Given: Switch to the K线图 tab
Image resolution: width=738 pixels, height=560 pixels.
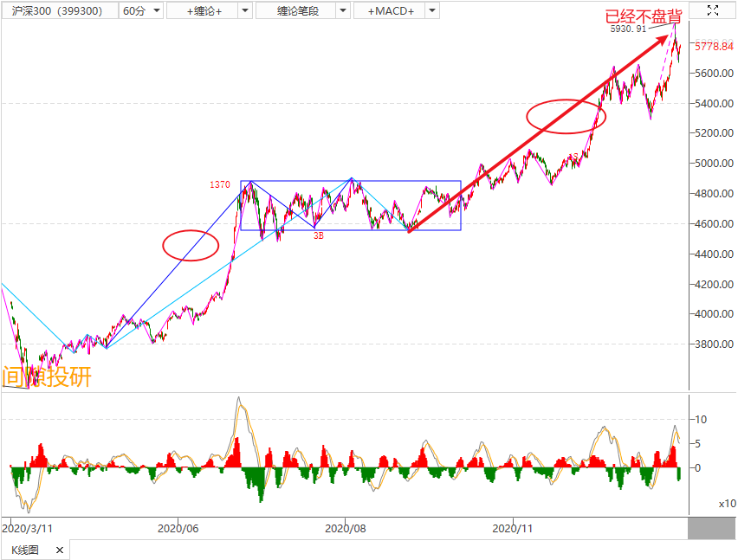Looking at the screenshot, I should pyautogui.click(x=25, y=550).
